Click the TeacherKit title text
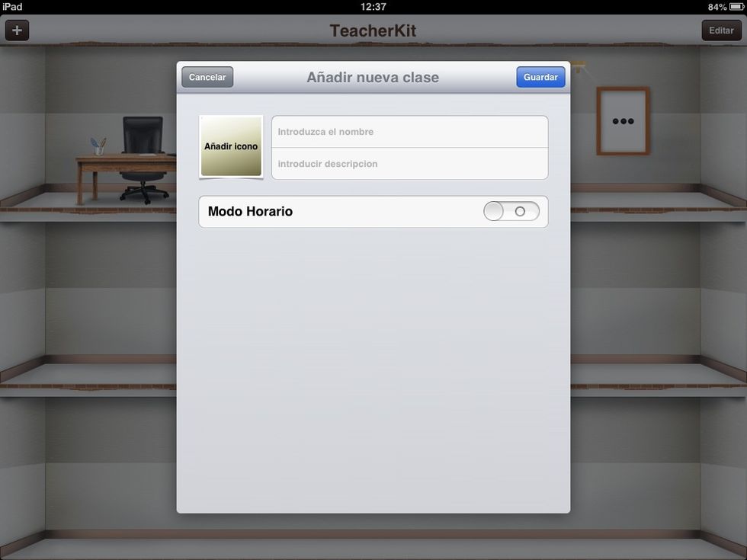 tap(373, 31)
